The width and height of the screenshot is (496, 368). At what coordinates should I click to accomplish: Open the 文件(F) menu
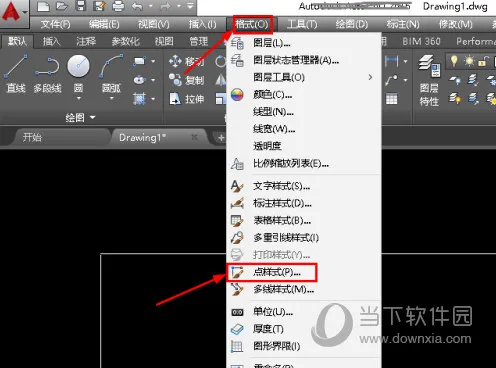56,24
